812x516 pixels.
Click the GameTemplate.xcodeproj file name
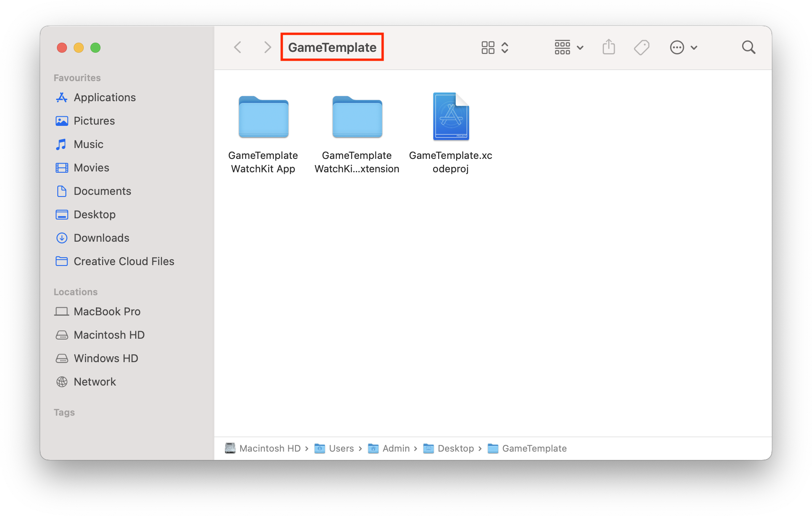tap(451, 162)
